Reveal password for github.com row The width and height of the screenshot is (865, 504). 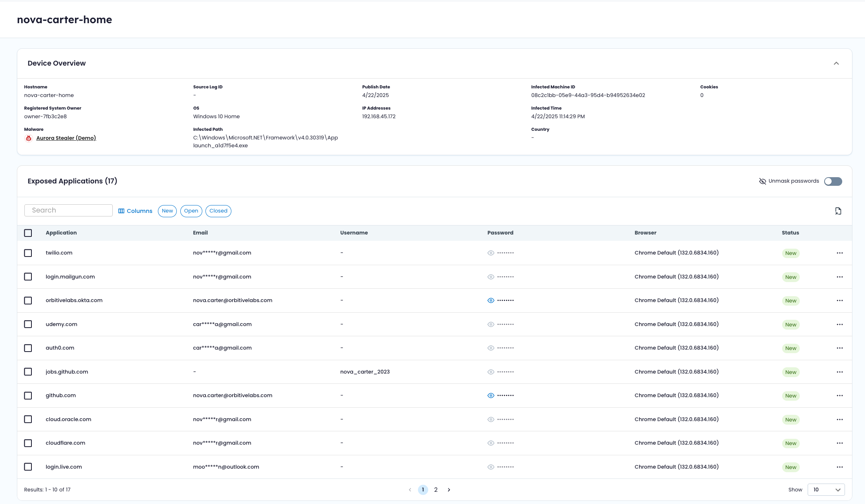tap(491, 396)
